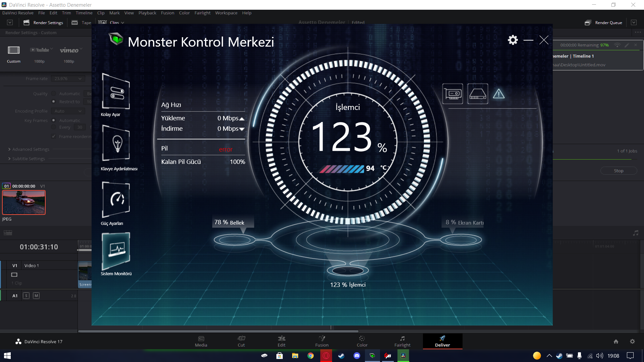Open Sistem Monitörü system monitor

click(x=116, y=251)
